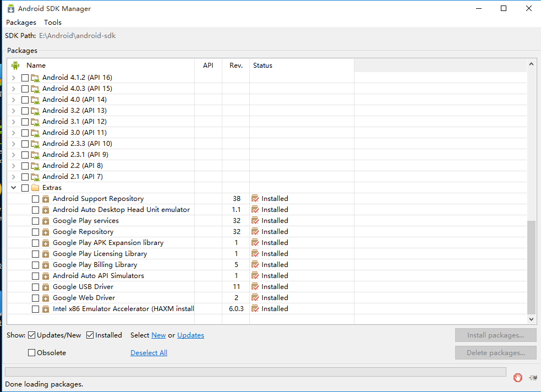Click the Deselect All link

click(149, 353)
